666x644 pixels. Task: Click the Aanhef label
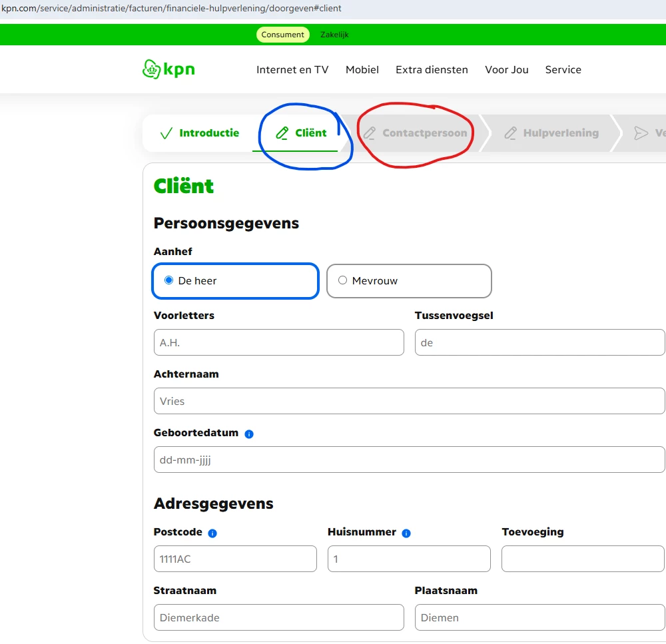tap(172, 252)
